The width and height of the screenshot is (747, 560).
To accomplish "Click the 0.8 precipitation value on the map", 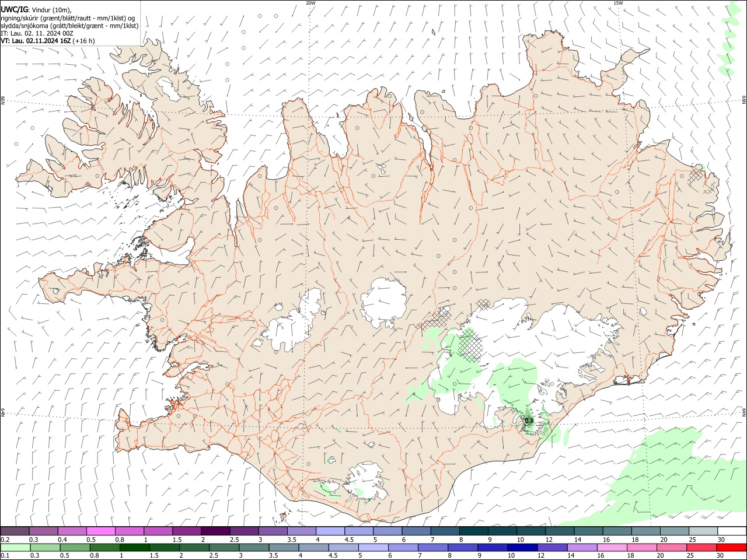I will [529, 421].
